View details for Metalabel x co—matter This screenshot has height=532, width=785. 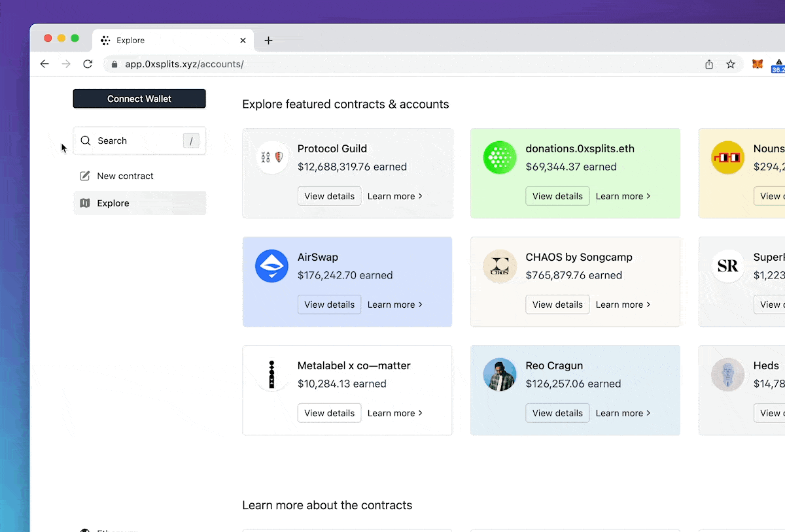pyautogui.click(x=330, y=413)
